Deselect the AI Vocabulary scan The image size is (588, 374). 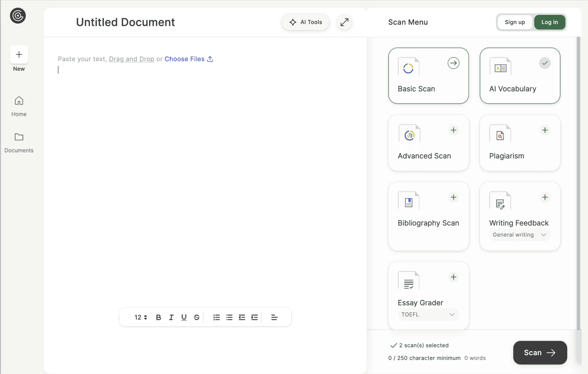[x=544, y=63]
